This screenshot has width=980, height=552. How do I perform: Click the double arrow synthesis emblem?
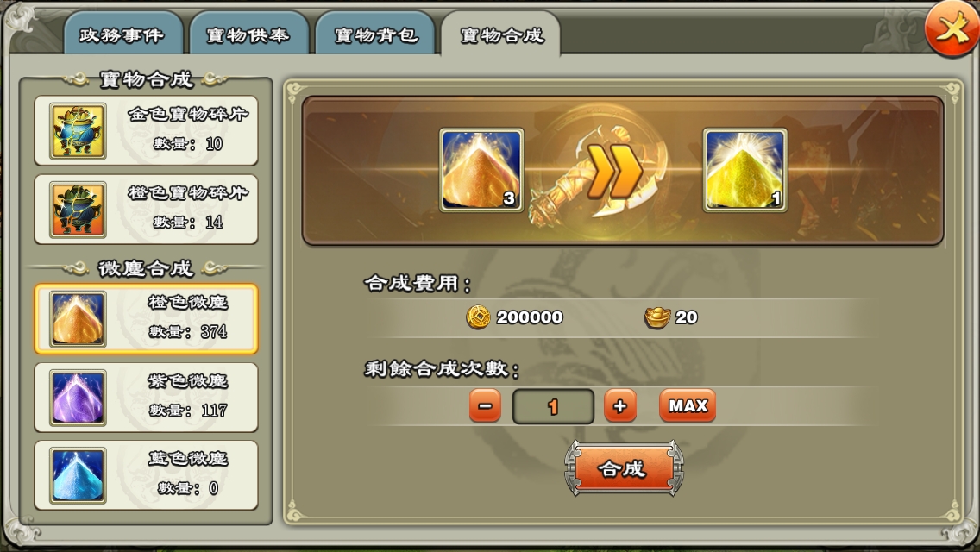(x=613, y=171)
